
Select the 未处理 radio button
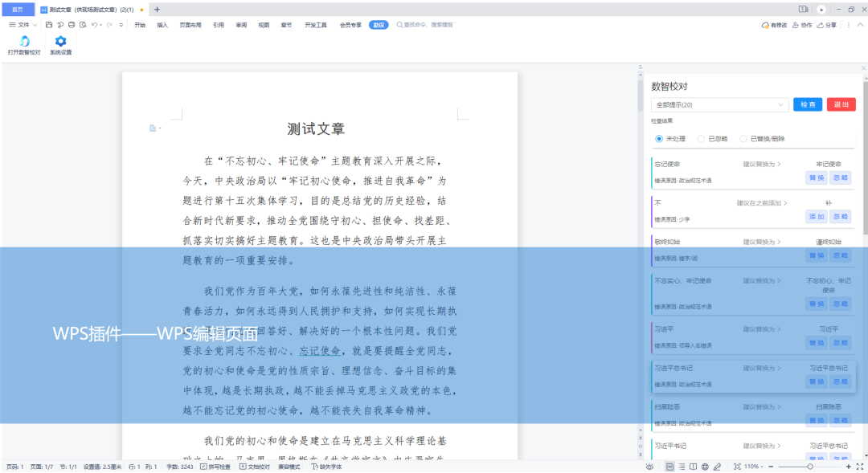659,139
